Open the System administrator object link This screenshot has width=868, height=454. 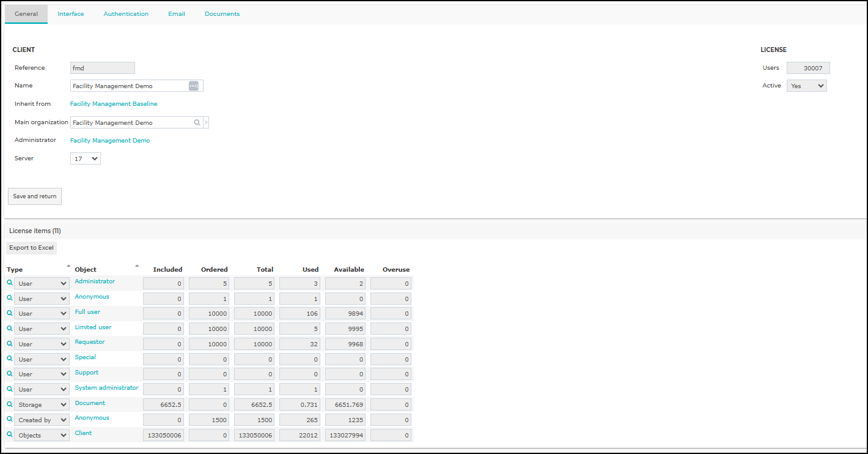coord(106,388)
